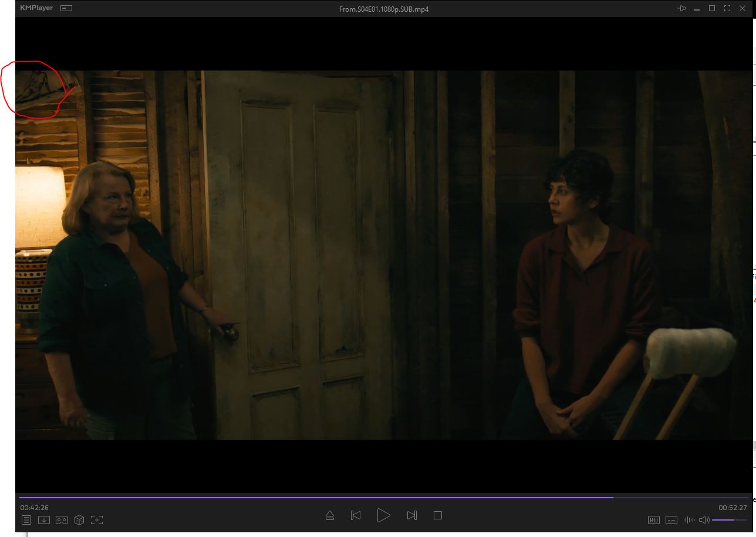Stop playback with the square button

click(x=438, y=515)
